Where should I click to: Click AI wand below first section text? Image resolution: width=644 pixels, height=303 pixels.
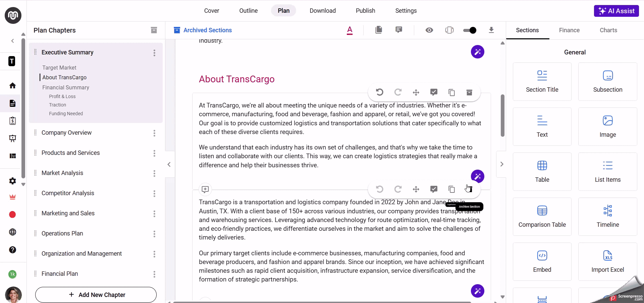pyautogui.click(x=478, y=176)
